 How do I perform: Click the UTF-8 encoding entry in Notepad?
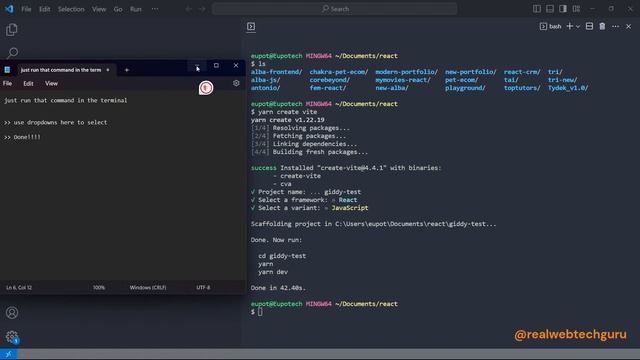pos(203,288)
